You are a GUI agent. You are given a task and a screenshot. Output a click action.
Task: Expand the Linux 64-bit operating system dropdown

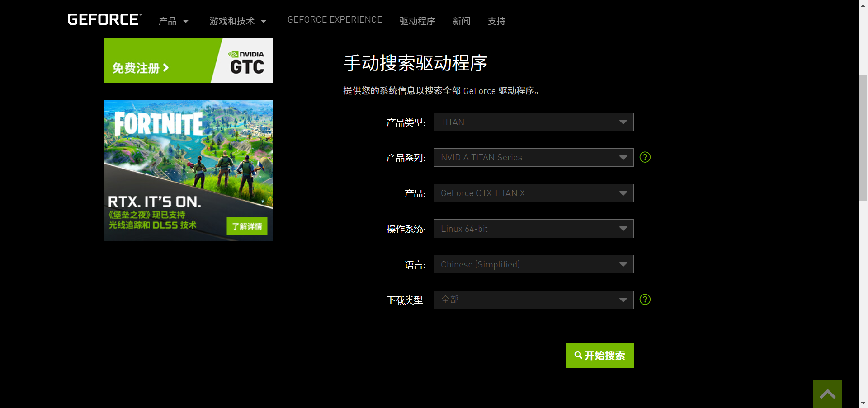(x=533, y=229)
